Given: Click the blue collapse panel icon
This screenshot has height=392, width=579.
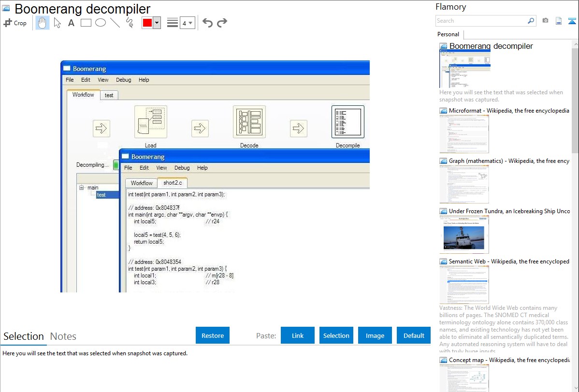Looking at the screenshot, I should coord(572,21).
